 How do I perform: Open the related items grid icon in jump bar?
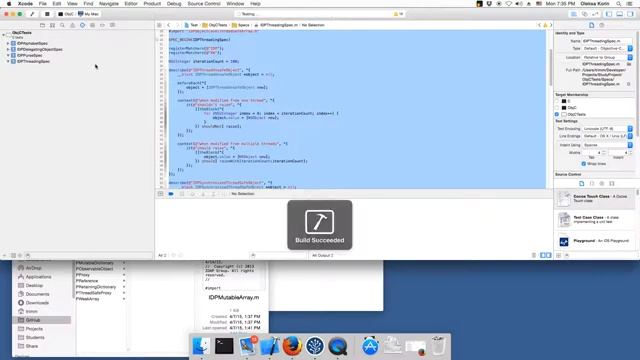[160, 25]
